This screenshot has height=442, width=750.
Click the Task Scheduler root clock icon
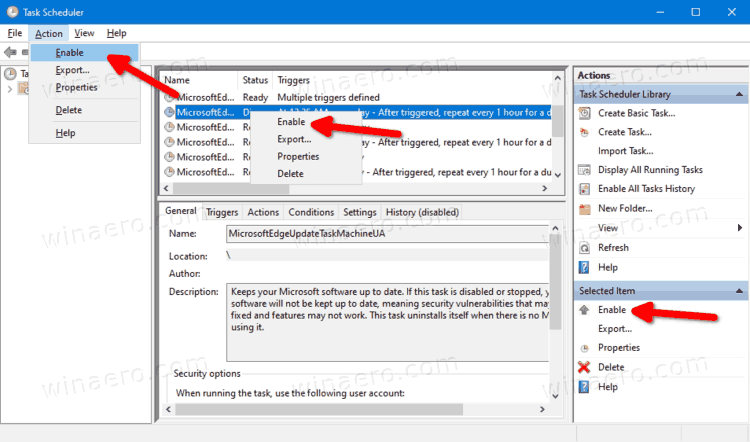click(x=10, y=74)
